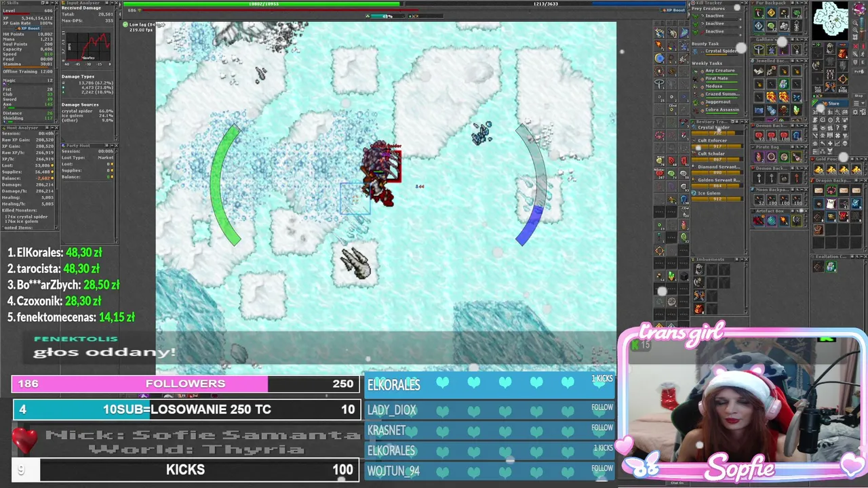Click first item in Fur Backpack
The width and height of the screenshot is (868, 488).
[759, 13]
